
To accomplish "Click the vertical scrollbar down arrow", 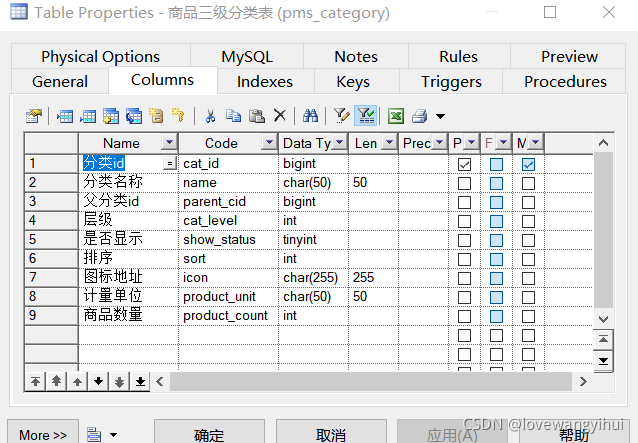I will pos(603,319).
